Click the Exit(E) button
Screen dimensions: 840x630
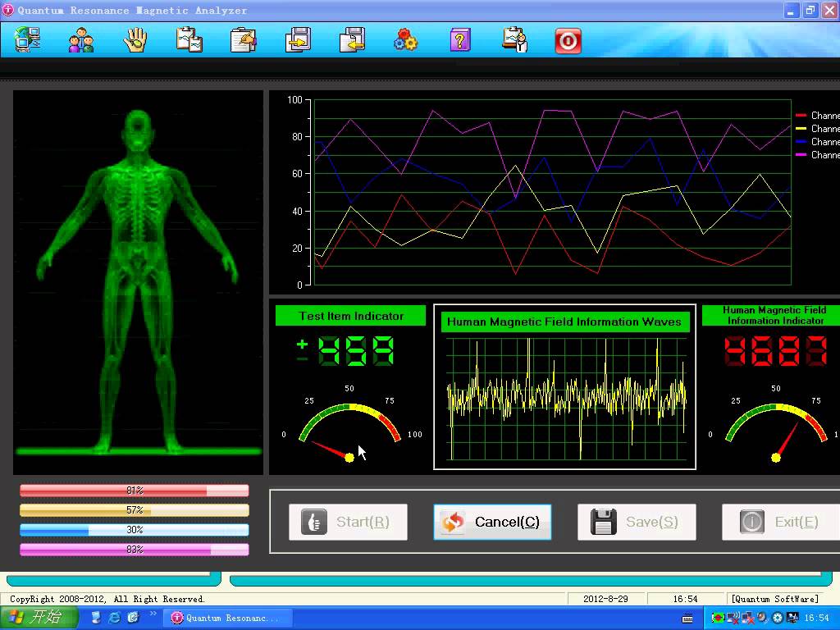tap(781, 522)
